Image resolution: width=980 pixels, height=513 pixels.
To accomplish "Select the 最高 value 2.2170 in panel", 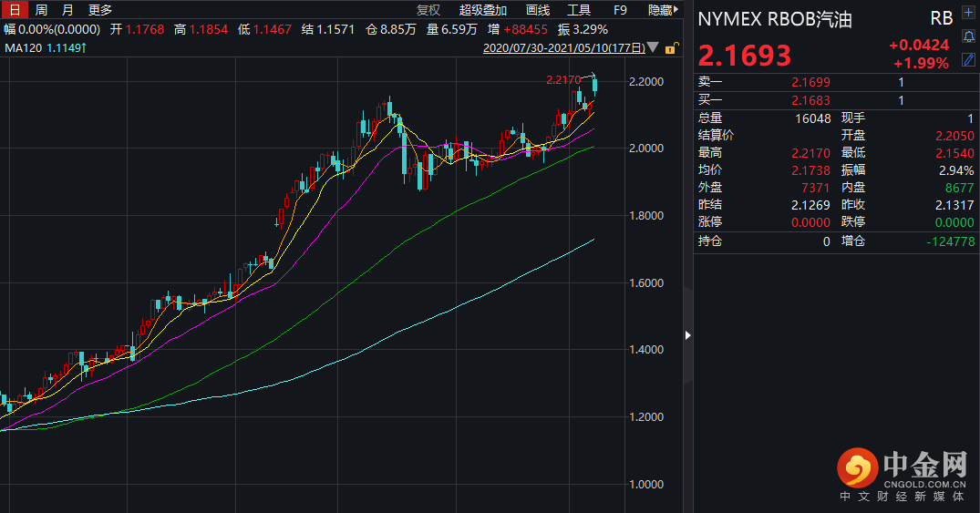I will pyautogui.click(x=810, y=153).
